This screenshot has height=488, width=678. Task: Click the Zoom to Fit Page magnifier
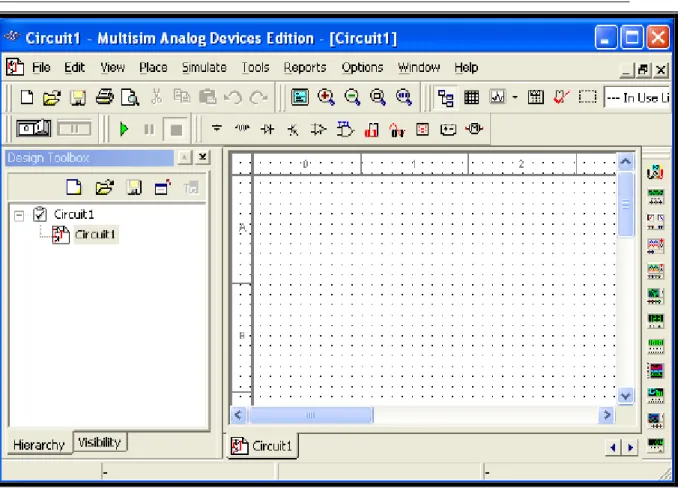[x=403, y=97]
